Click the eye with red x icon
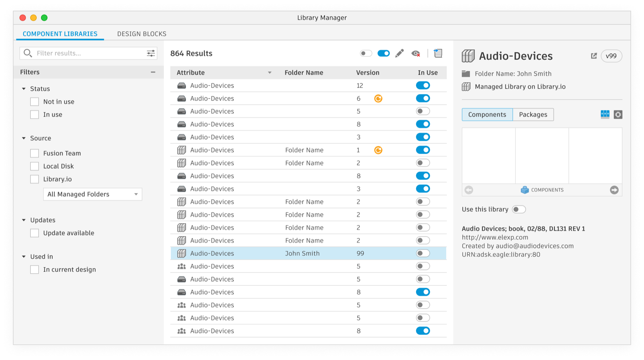 click(x=416, y=54)
